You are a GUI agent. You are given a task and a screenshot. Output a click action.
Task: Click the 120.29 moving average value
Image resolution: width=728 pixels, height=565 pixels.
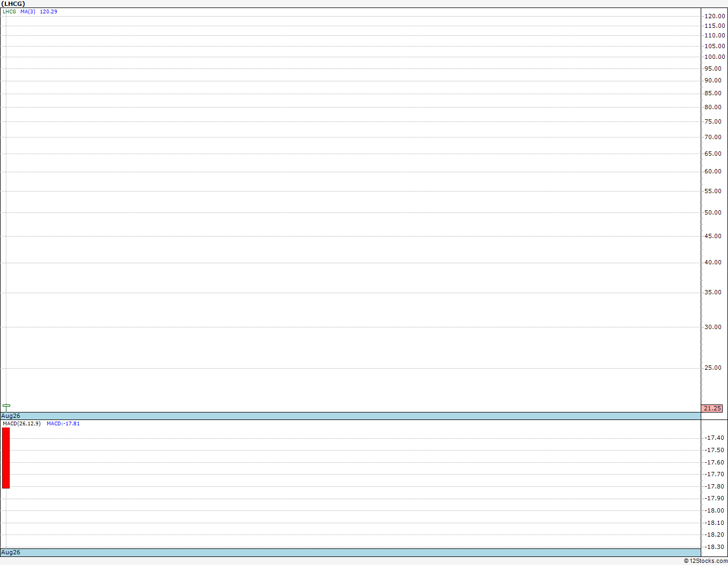coord(49,12)
